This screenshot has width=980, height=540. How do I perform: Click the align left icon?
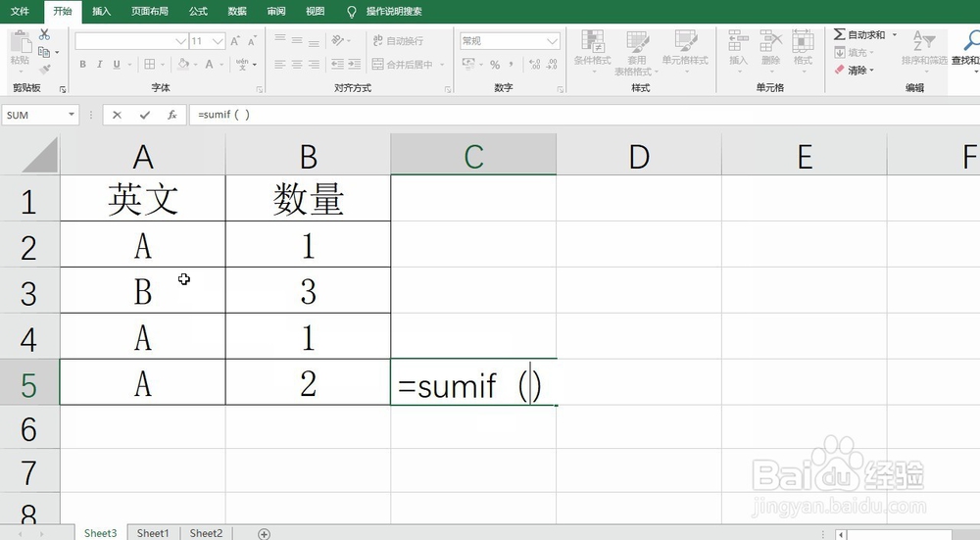(x=280, y=64)
